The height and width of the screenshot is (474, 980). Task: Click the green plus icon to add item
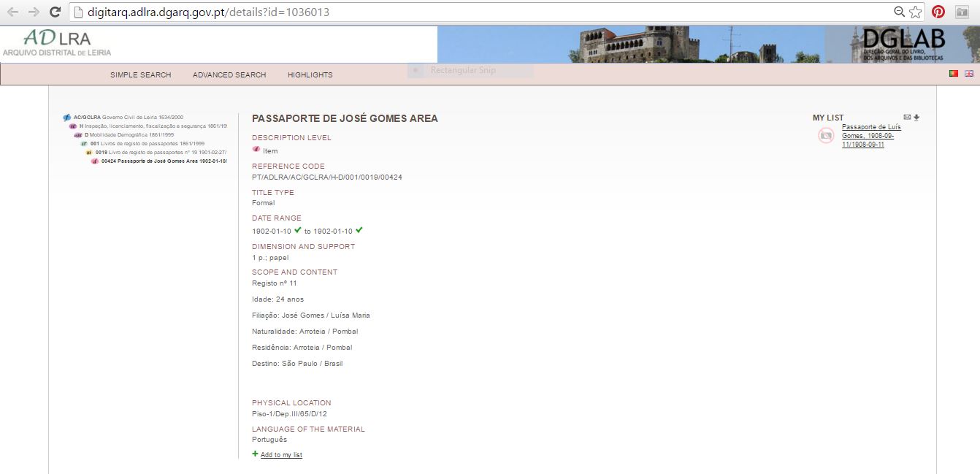[x=255, y=454]
